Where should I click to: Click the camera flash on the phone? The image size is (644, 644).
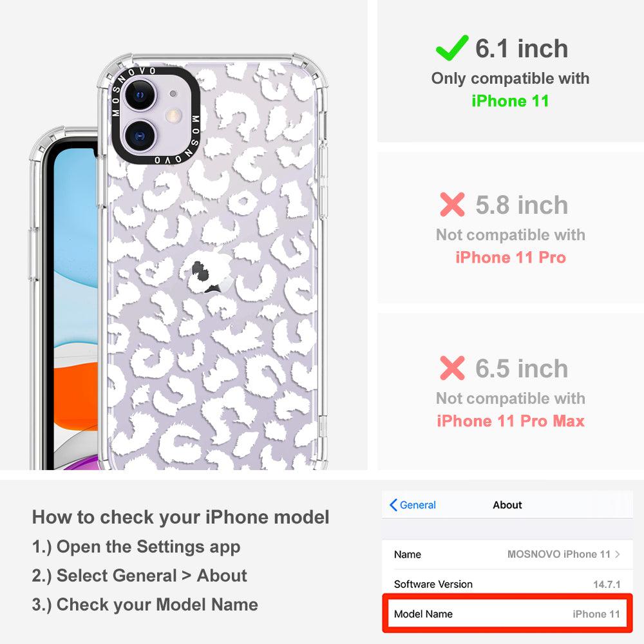click(174, 116)
